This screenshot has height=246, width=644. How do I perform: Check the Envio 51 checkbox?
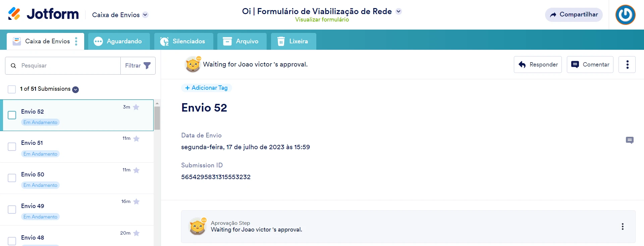tap(12, 147)
